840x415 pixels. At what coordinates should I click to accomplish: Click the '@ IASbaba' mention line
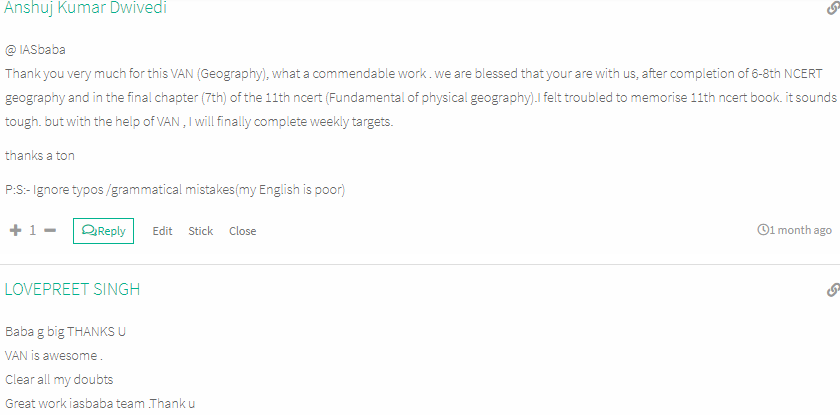pyautogui.click(x=35, y=50)
